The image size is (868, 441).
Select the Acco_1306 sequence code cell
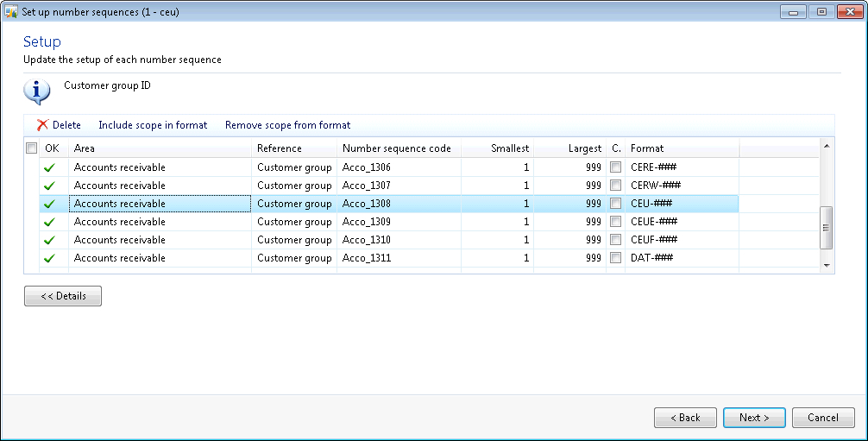click(399, 167)
